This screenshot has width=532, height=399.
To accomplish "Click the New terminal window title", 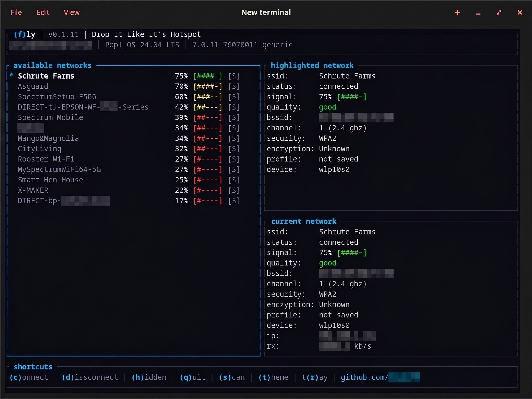I will tap(266, 12).
